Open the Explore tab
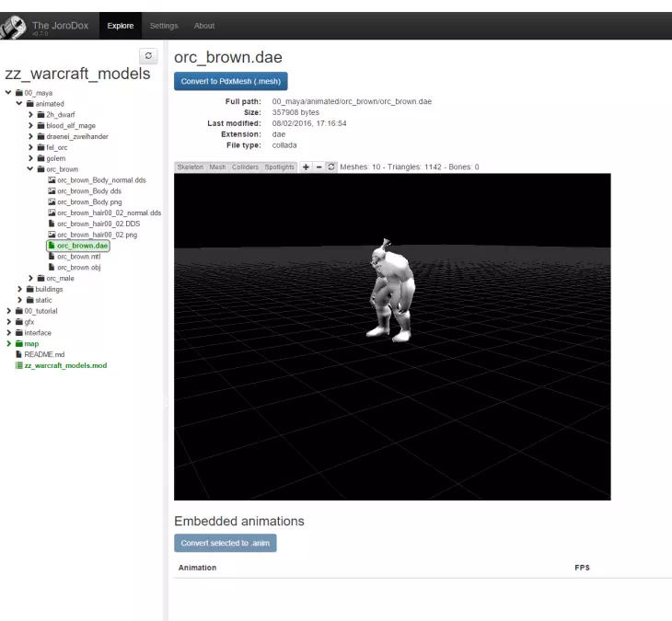This screenshot has width=672, height=621. [x=121, y=26]
